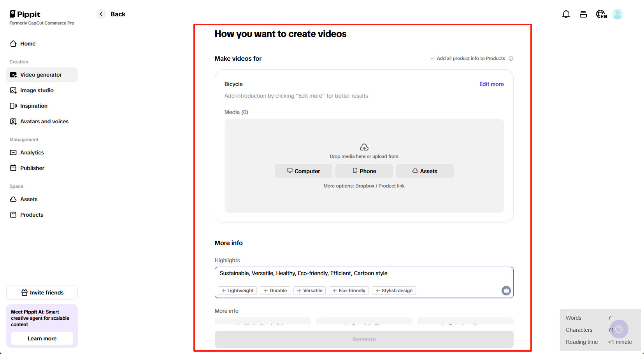Expand the third More info field

click(465, 323)
